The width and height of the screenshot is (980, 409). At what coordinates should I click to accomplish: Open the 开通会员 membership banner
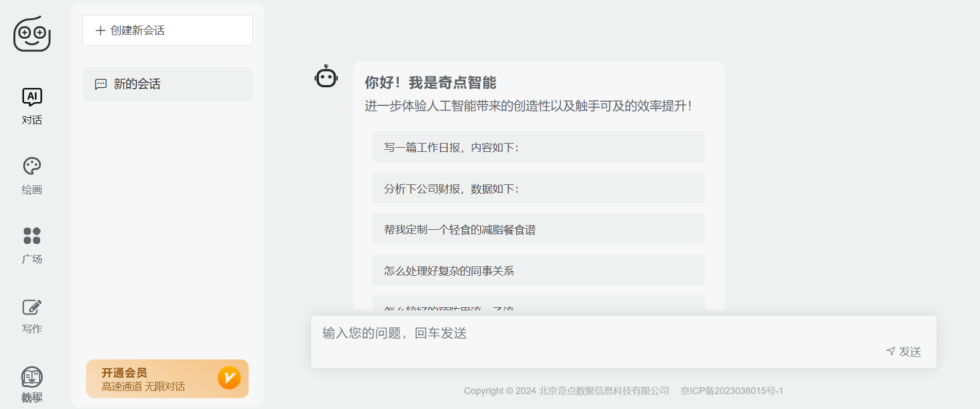(167, 379)
